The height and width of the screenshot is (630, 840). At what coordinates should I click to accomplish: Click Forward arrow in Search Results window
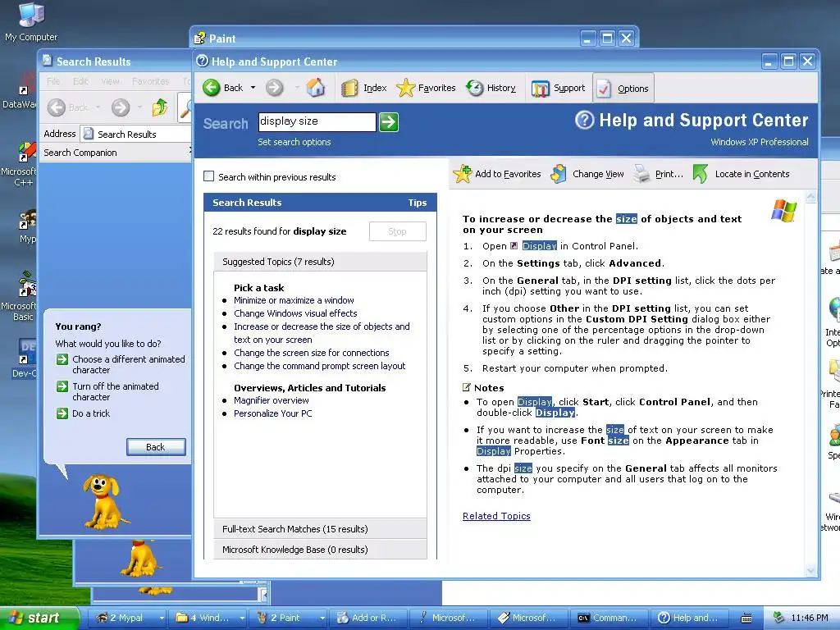click(x=121, y=107)
